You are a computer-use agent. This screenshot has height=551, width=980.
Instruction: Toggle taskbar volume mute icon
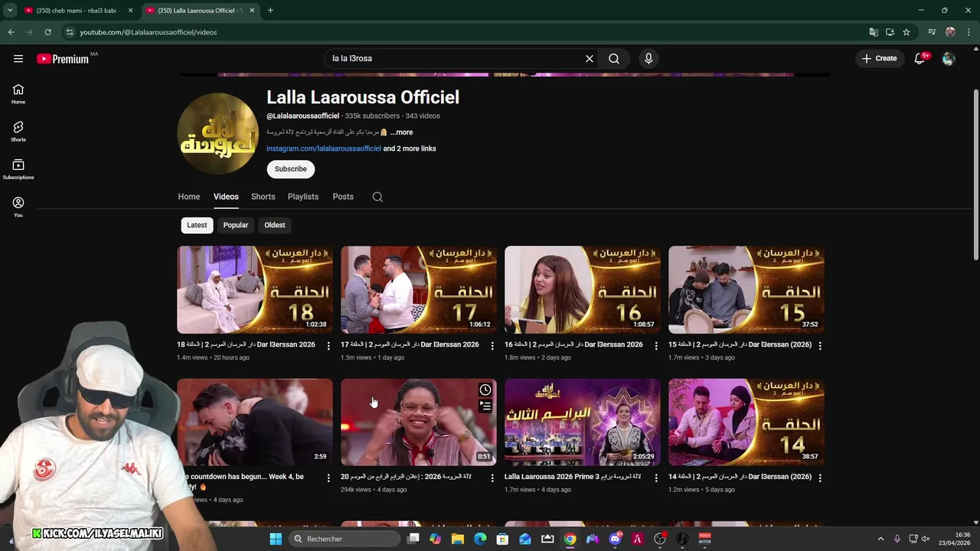point(926,539)
